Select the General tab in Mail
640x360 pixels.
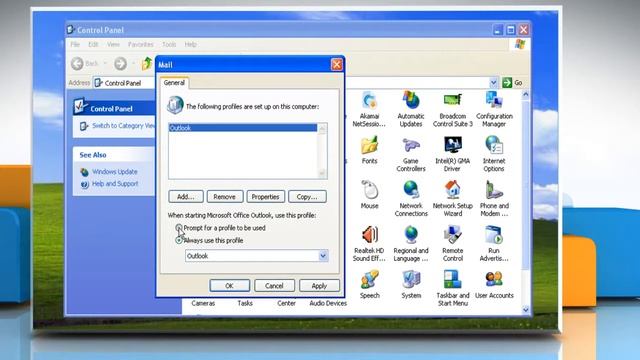174,83
